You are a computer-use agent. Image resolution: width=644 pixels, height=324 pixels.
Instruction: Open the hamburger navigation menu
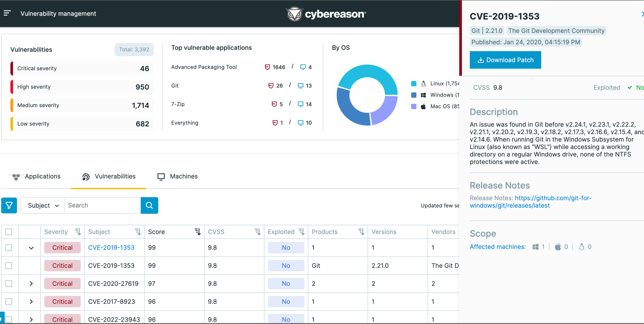pyautogui.click(x=7, y=13)
